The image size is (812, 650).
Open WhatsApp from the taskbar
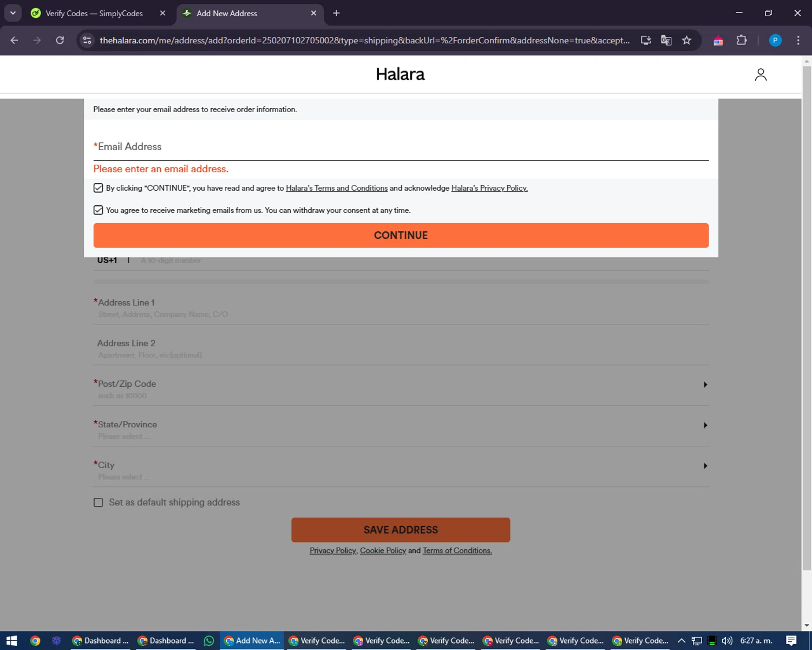[x=208, y=641]
